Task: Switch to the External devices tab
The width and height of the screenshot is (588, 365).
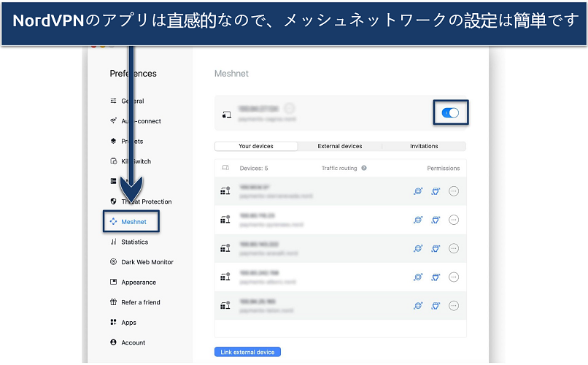Action: click(x=339, y=146)
